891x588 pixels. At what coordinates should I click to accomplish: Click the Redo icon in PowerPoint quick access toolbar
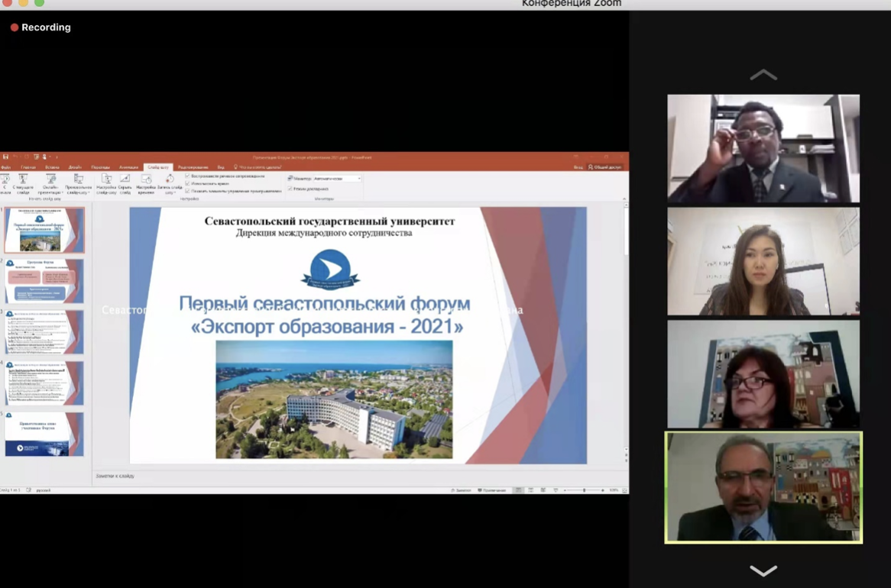tap(26, 157)
